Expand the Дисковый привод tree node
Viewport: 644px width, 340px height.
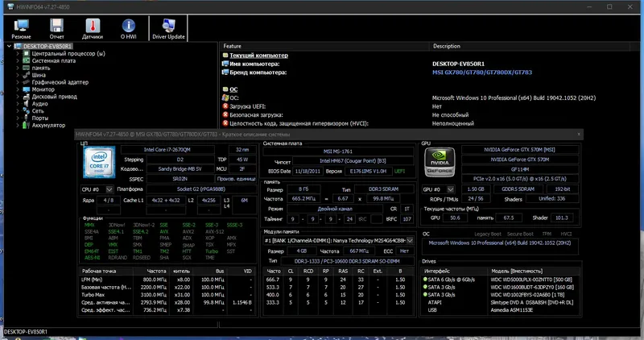[x=18, y=97]
